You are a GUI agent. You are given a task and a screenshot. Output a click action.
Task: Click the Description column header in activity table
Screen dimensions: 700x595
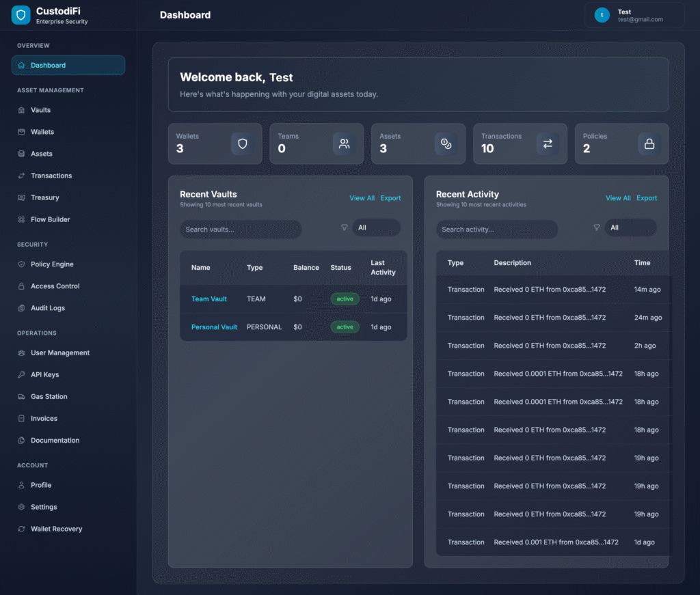point(513,263)
